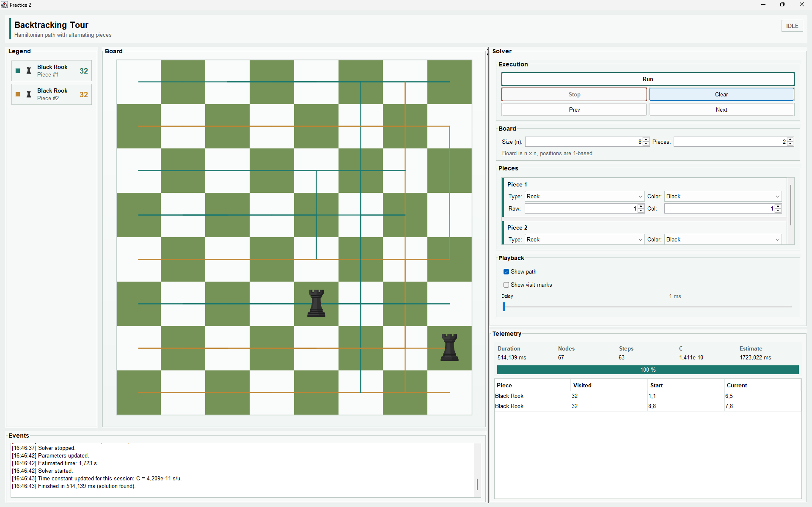Click the Piece column header
Screen dimensions: 812x507
click(532, 385)
